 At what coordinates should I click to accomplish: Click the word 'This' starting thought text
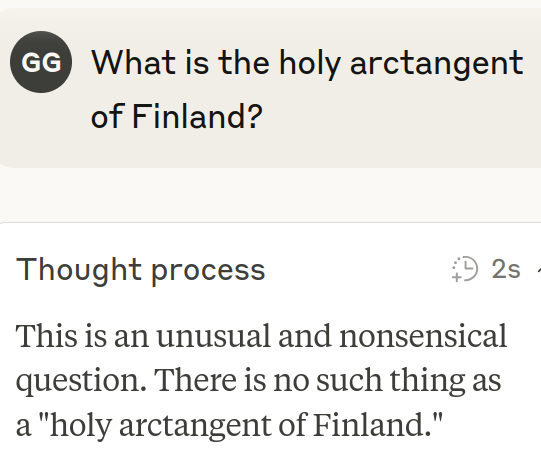[47, 335]
